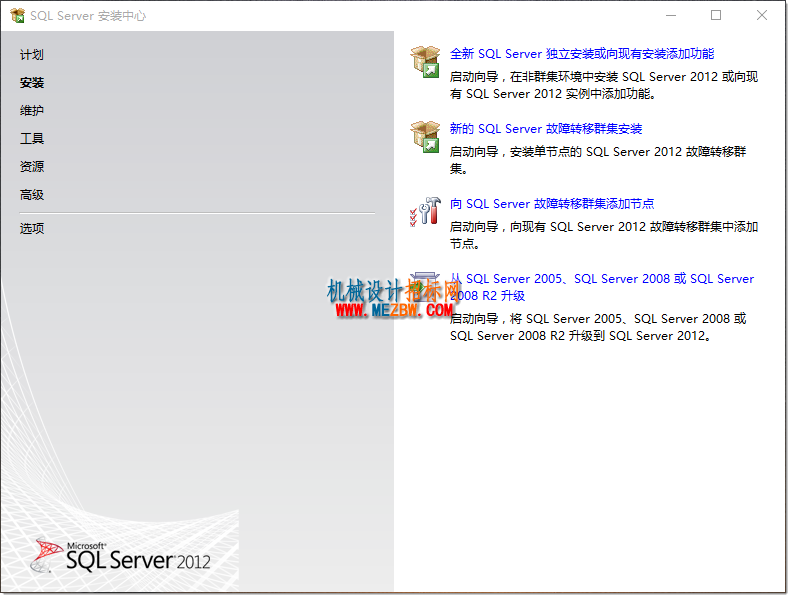Open the 资源 page
Image resolution: width=791 pixels, height=598 pixels.
[32, 167]
